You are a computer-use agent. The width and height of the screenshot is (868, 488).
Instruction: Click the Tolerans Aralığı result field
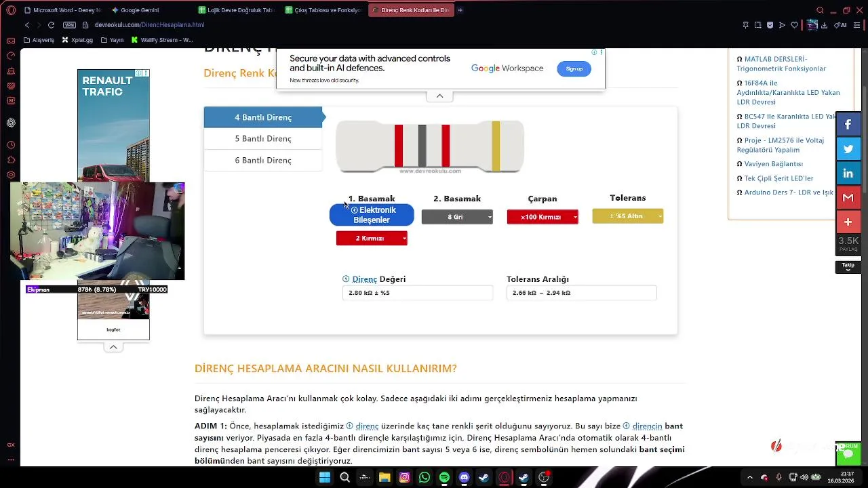[x=582, y=293]
